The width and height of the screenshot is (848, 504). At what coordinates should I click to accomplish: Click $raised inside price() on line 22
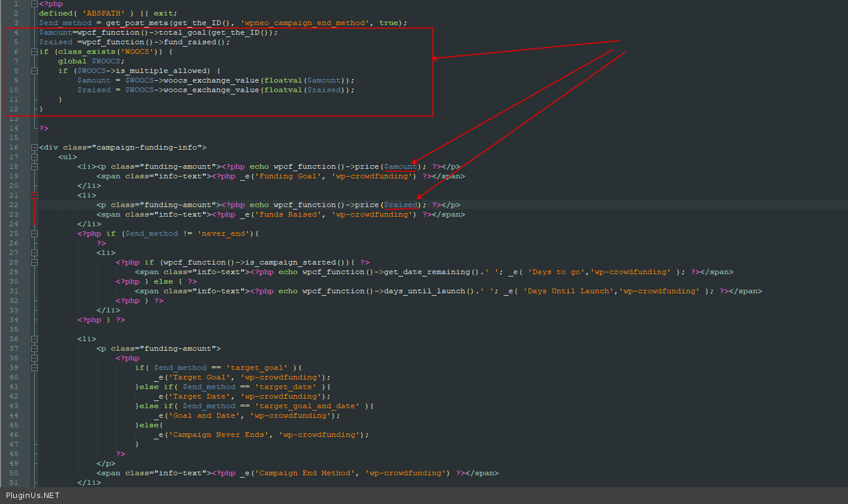click(401, 205)
